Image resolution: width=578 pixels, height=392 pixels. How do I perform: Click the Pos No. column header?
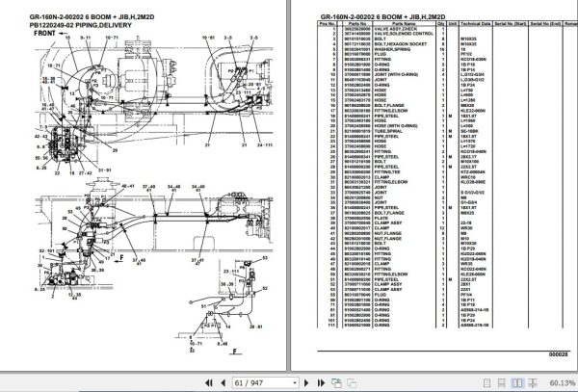point(327,23)
